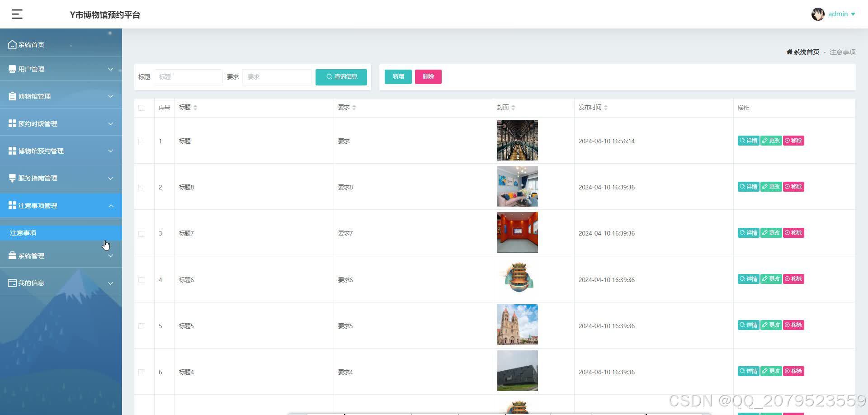Click the 博物馆预约管理 grid icon

(x=12, y=151)
